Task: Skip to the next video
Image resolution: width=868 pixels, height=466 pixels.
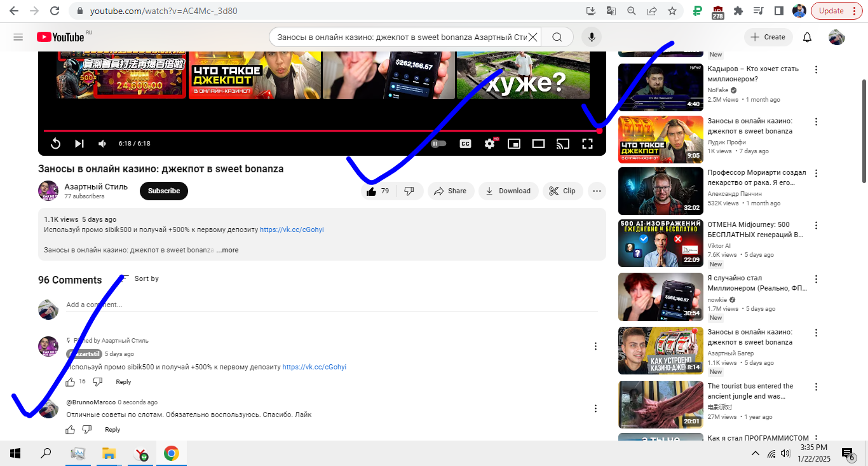Action: pyautogui.click(x=79, y=144)
